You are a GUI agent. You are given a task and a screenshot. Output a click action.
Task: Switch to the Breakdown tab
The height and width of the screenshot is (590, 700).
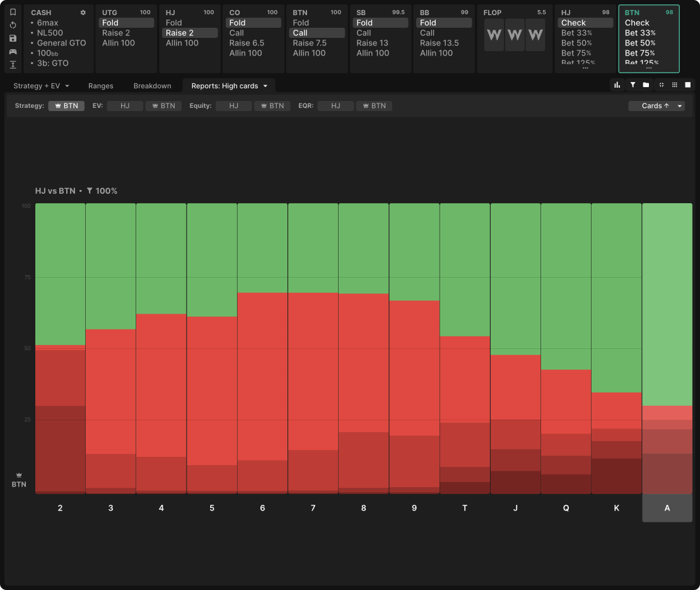(152, 86)
